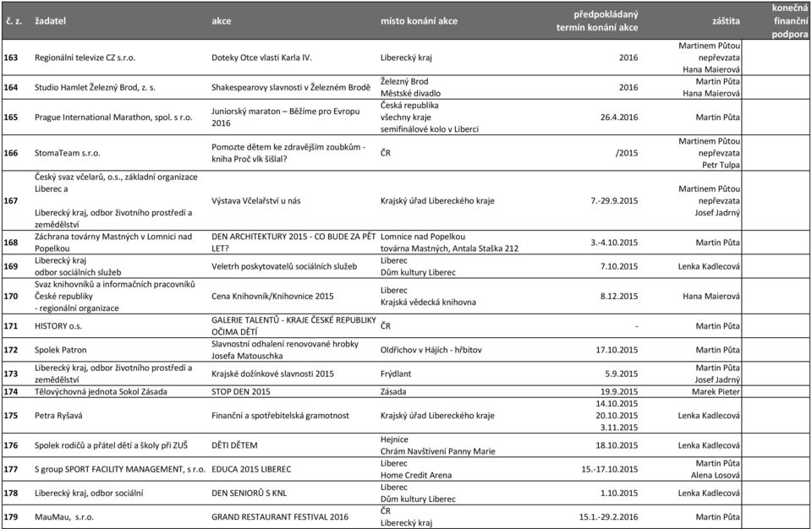Screen dimensions: 812x529
Task: Select the 'žadatel' column header
Action: pyautogui.click(x=50, y=21)
